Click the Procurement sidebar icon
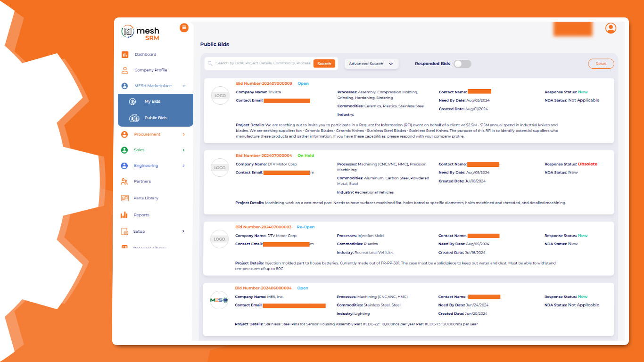The width and height of the screenshot is (644, 362). pyautogui.click(x=124, y=134)
